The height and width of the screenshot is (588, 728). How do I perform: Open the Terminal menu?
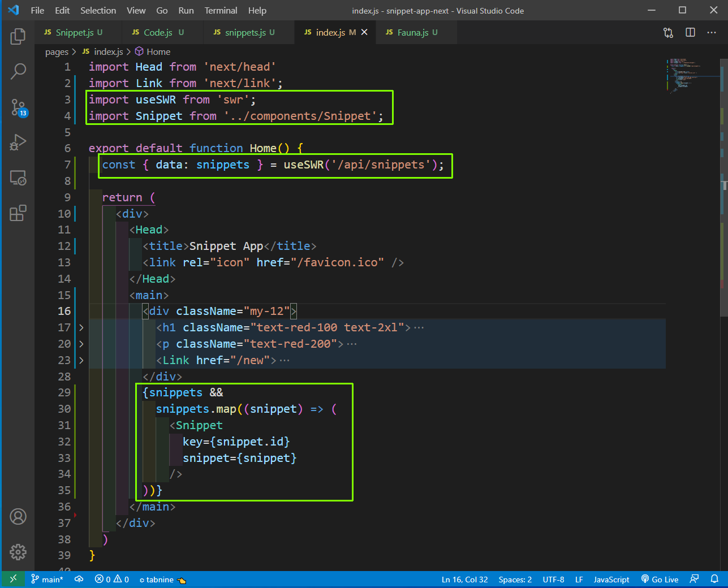[x=221, y=10]
